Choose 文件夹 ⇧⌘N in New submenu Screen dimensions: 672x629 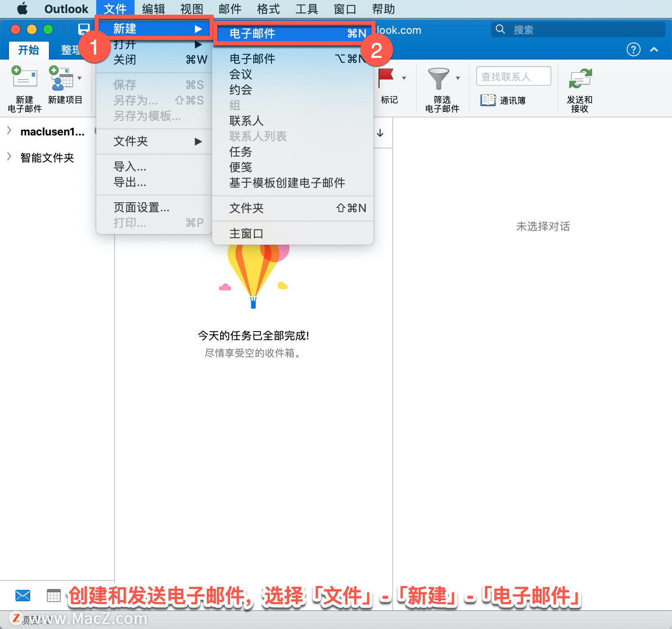[x=293, y=208]
